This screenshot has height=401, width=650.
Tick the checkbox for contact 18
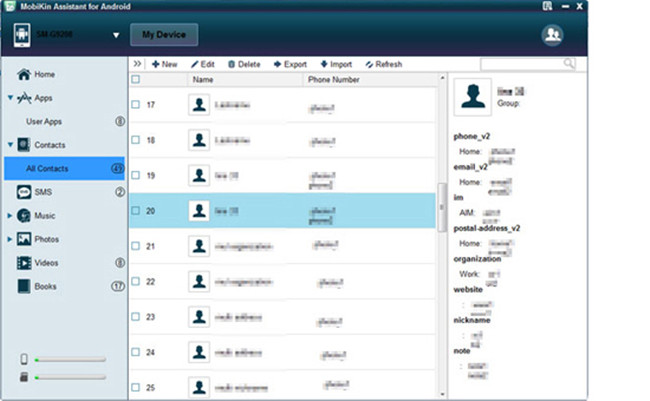136,140
